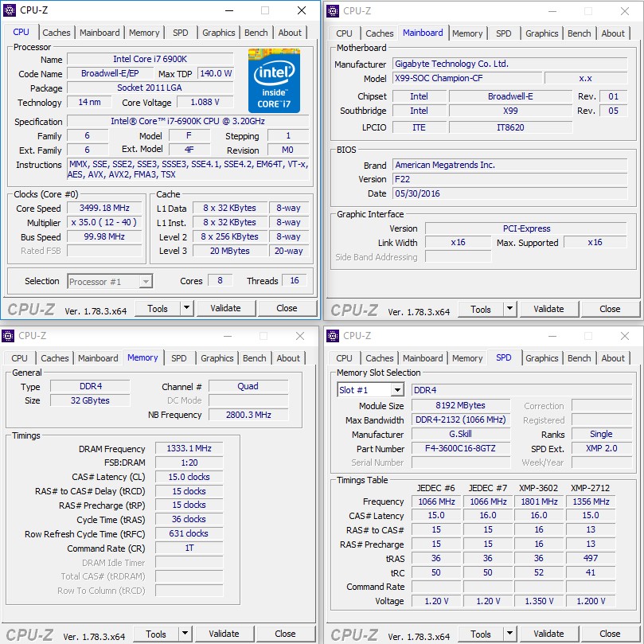Click the part number 'F4-3600C16-8GTZ'
This screenshot has width=644, height=644.
tap(460, 448)
